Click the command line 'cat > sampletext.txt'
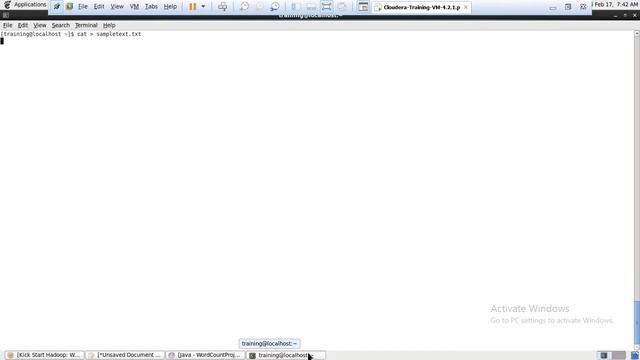The height and width of the screenshot is (360, 640). click(109, 34)
